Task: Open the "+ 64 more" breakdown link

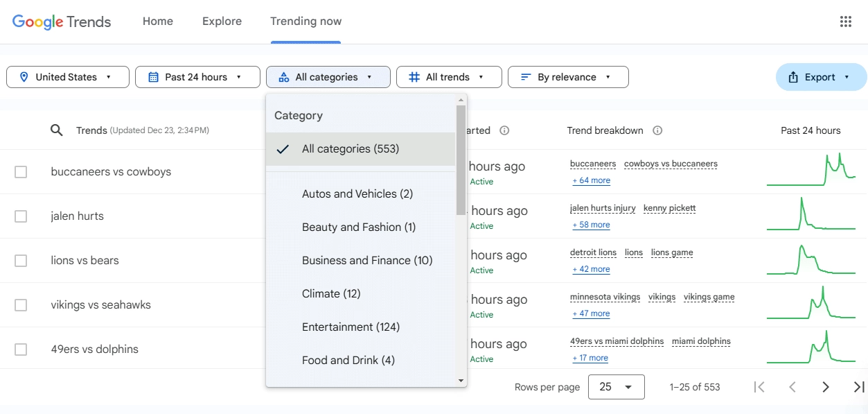Action: tap(591, 180)
